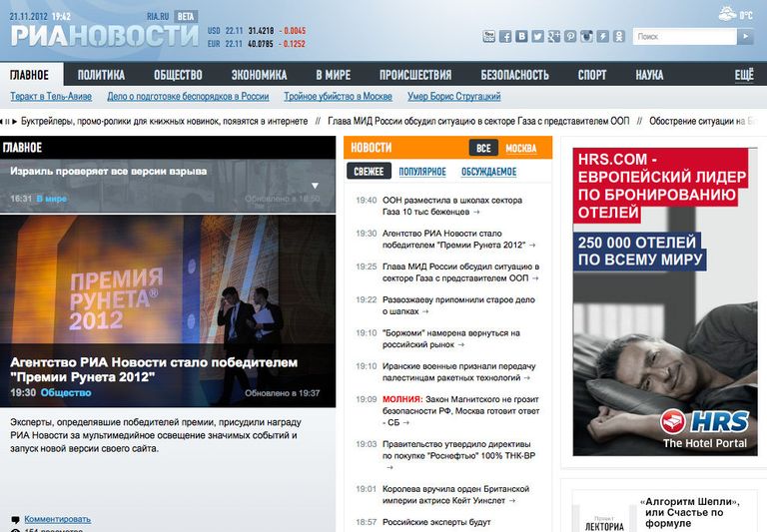The height and width of the screenshot is (532, 767).
Task: Open the Теракт в Тель-Авиве link
Action: [x=51, y=97]
